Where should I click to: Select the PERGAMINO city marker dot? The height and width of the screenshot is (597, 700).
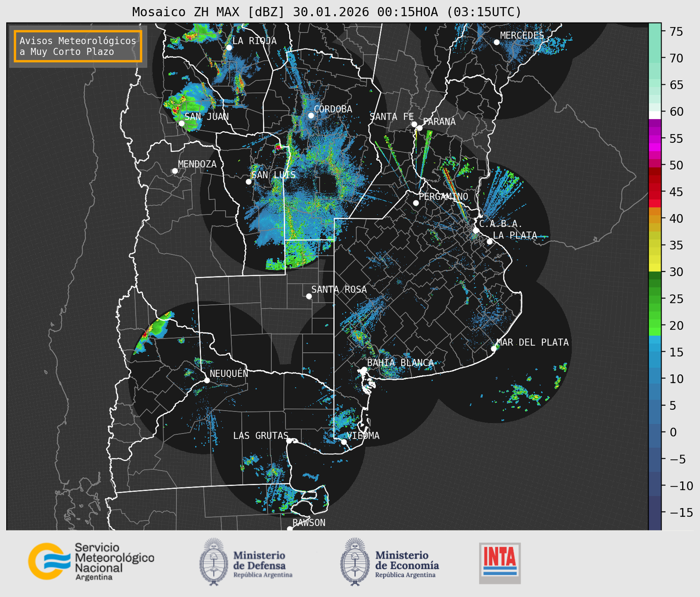click(x=416, y=203)
